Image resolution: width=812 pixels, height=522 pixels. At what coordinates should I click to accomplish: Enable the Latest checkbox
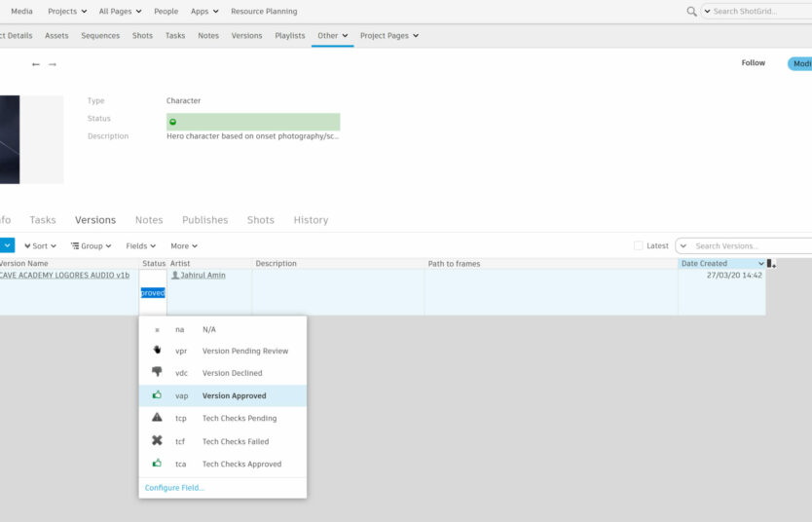click(x=639, y=246)
